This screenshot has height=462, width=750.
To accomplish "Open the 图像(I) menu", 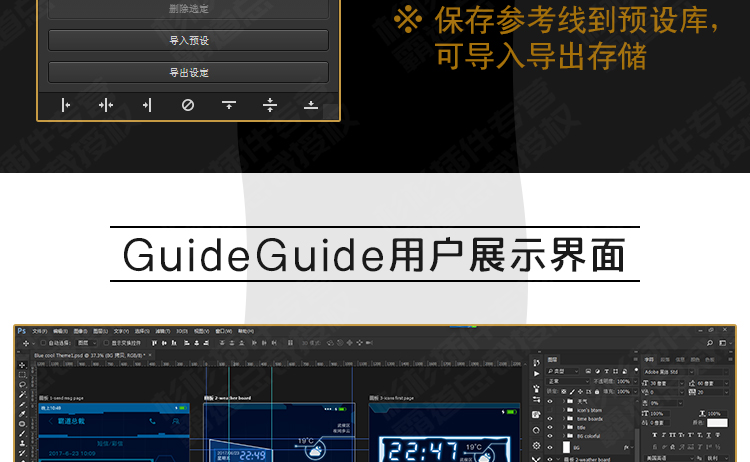I will 80,331.
